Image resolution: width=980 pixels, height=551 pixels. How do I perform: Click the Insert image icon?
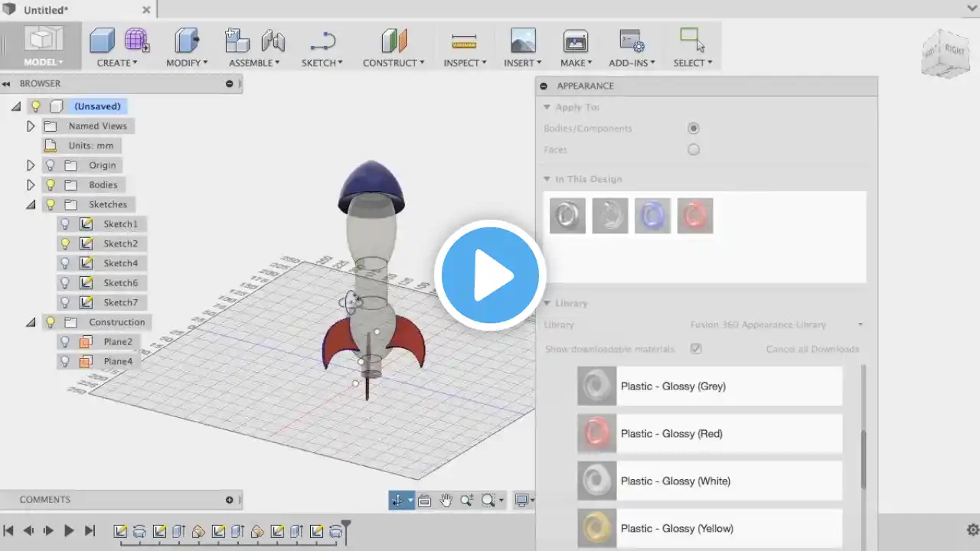click(x=523, y=40)
